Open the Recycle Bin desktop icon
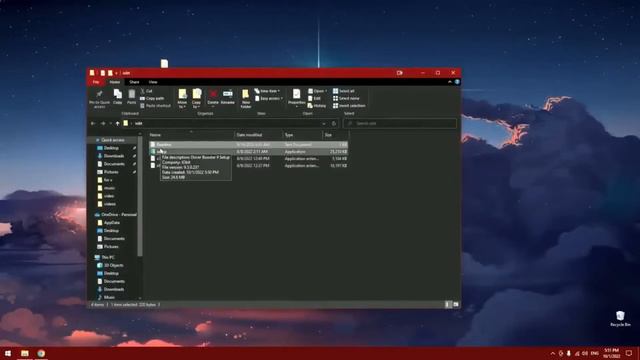This screenshot has height=360, width=640. coord(620,319)
